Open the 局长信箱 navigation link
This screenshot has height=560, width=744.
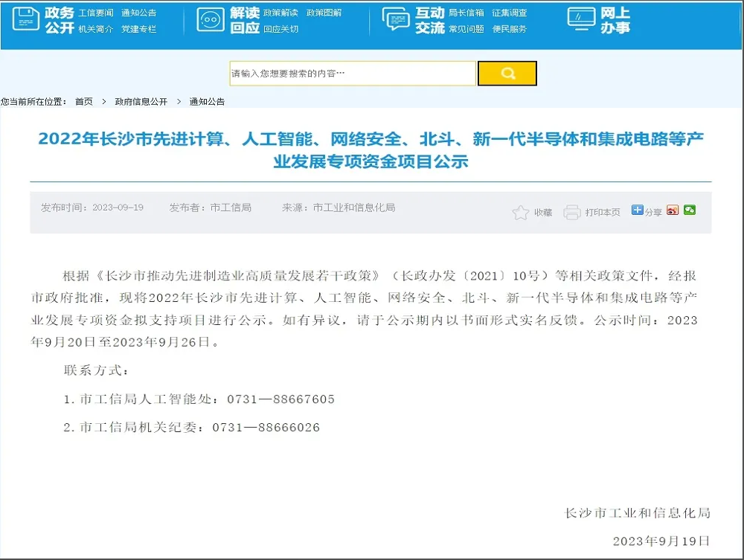pyautogui.click(x=466, y=13)
